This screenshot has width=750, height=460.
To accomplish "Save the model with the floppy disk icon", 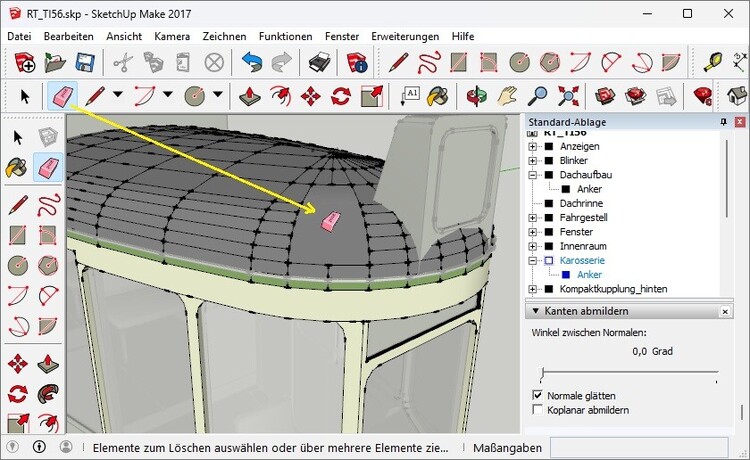I will (85, 62).
